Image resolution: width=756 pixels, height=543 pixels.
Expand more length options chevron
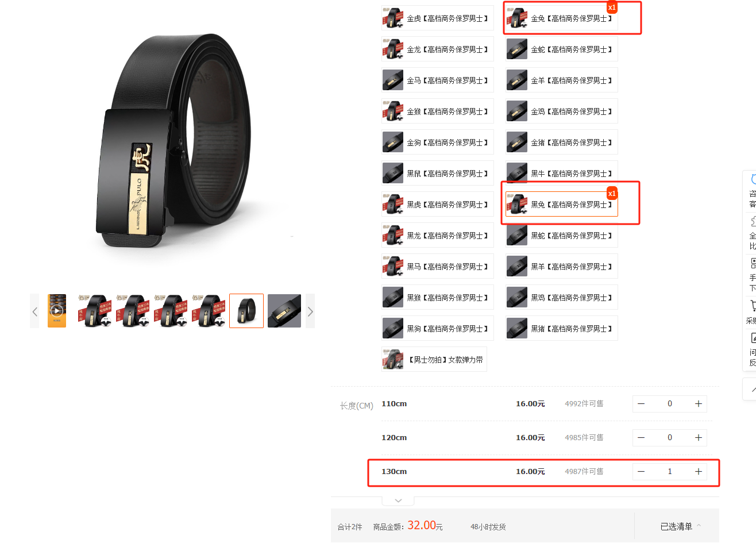point(398,500)
